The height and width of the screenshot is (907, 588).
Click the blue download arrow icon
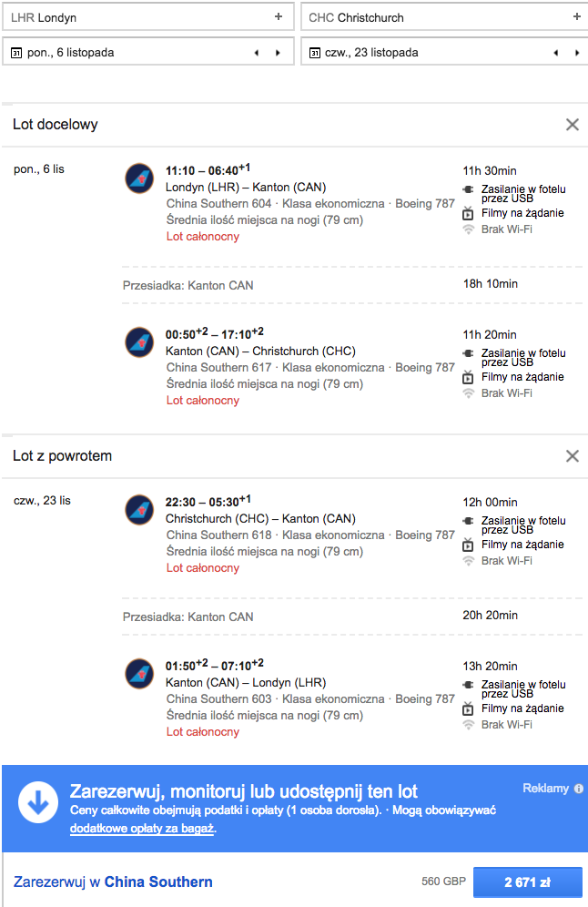click(38, 802)
